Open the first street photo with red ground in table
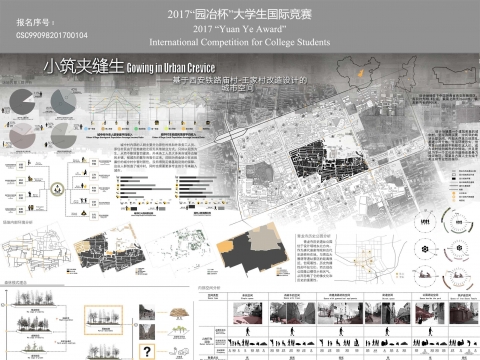This screenshot has width=480, height=360. [248, 313]
